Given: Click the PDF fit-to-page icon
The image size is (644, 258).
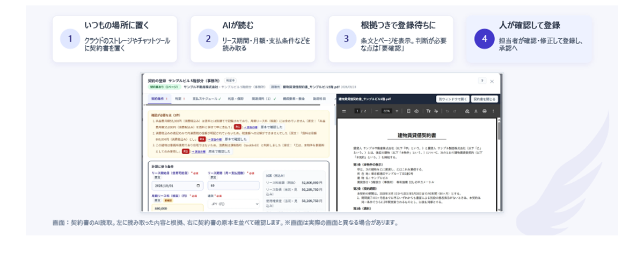Looking at the screenshot, I should tap(408, 111).
